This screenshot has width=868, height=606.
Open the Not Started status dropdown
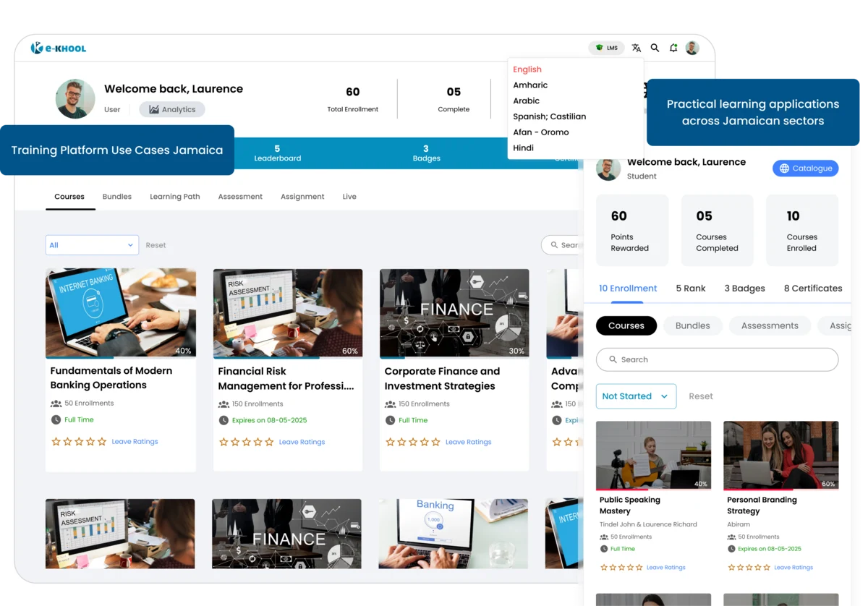point(636,396)
